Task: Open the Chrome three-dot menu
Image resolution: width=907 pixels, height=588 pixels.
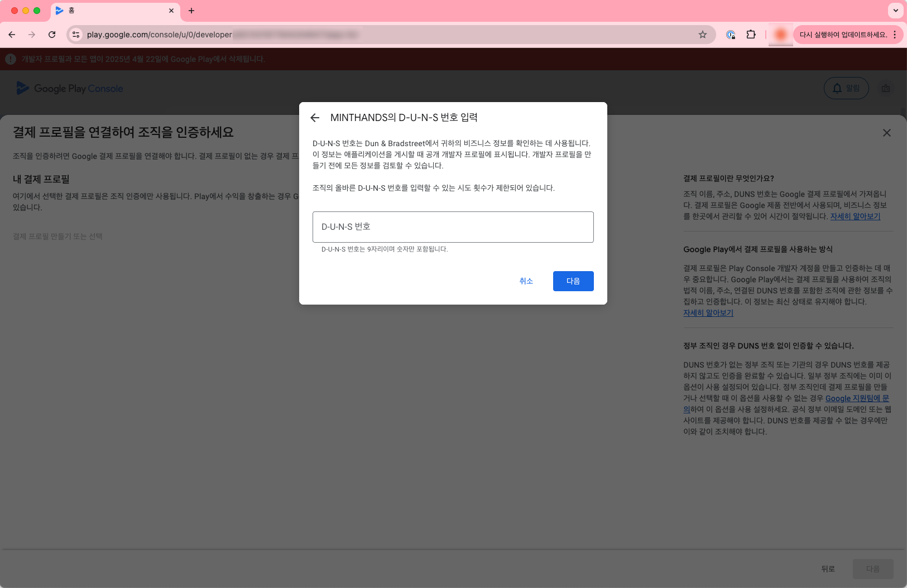Action: [x=895, y=35]
